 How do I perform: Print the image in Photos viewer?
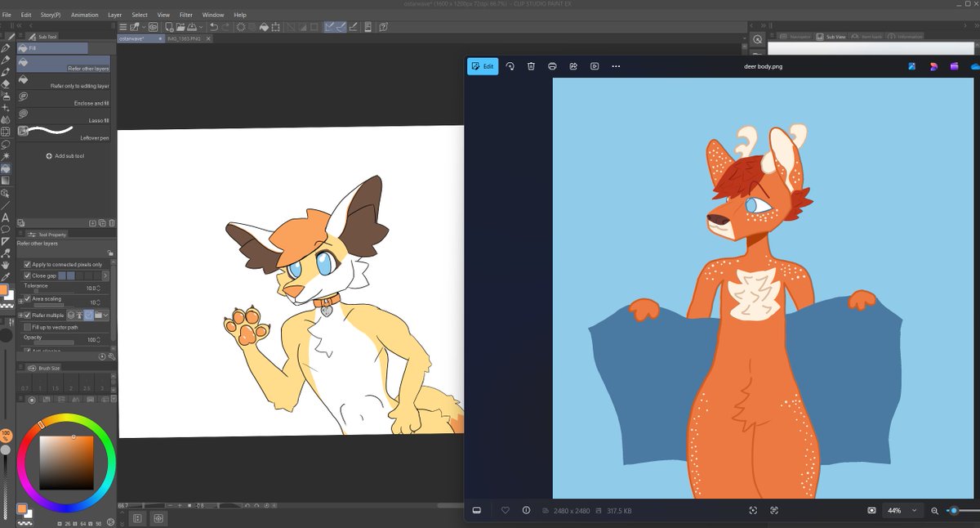pos(552,66)
